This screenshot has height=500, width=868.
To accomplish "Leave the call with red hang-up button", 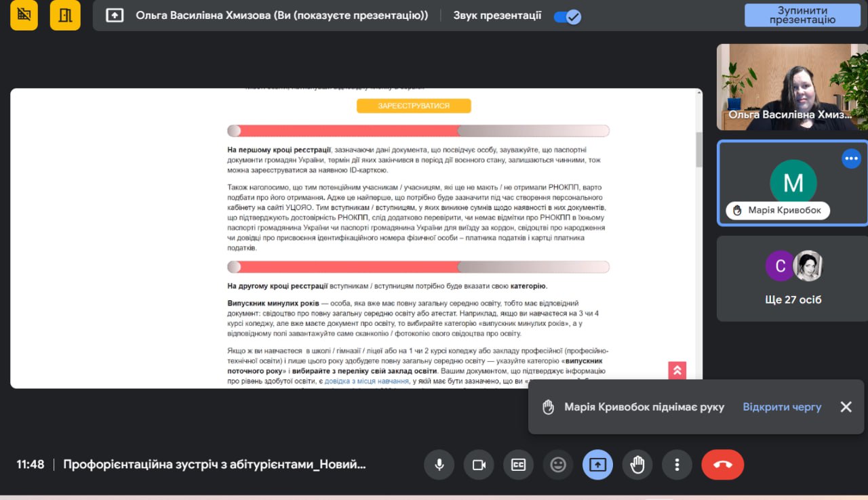I will [x=723, y=465].
